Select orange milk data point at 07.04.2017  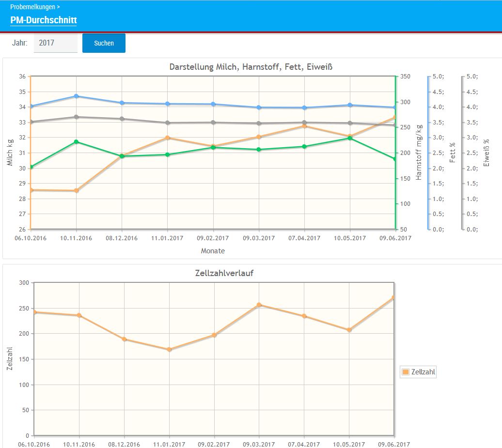coord(304,126)
